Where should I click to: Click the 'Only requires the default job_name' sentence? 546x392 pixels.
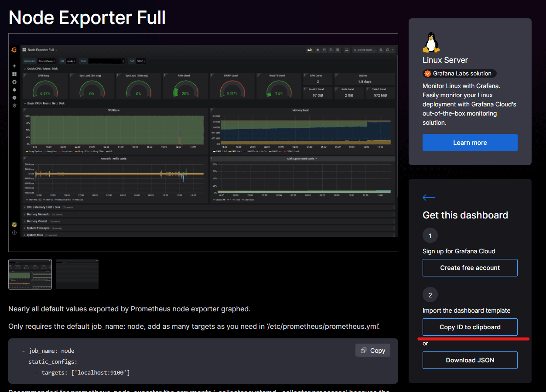tap(194, 326)
